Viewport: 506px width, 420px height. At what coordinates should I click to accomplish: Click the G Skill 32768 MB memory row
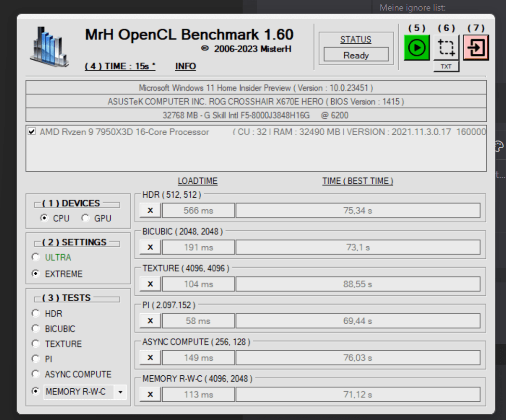pos(256,115)
